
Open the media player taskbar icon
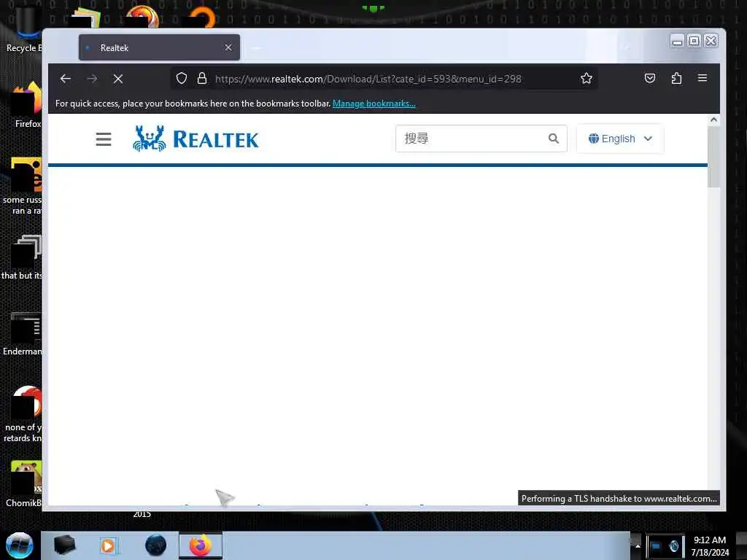[108, 545]
